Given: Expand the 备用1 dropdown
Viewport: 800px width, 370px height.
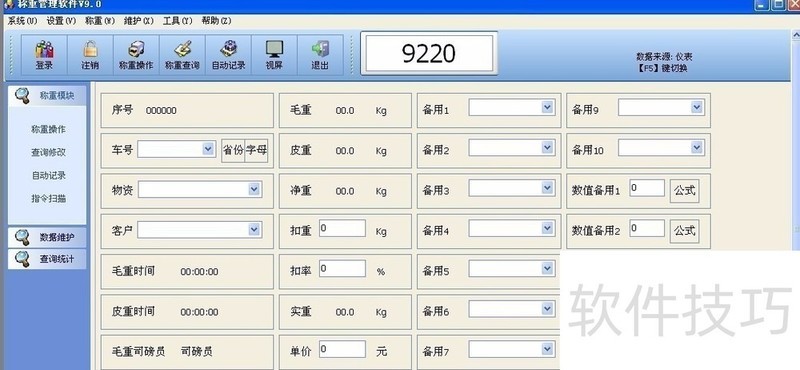Looking at the screenshot, I should click(x=547, y=107).
